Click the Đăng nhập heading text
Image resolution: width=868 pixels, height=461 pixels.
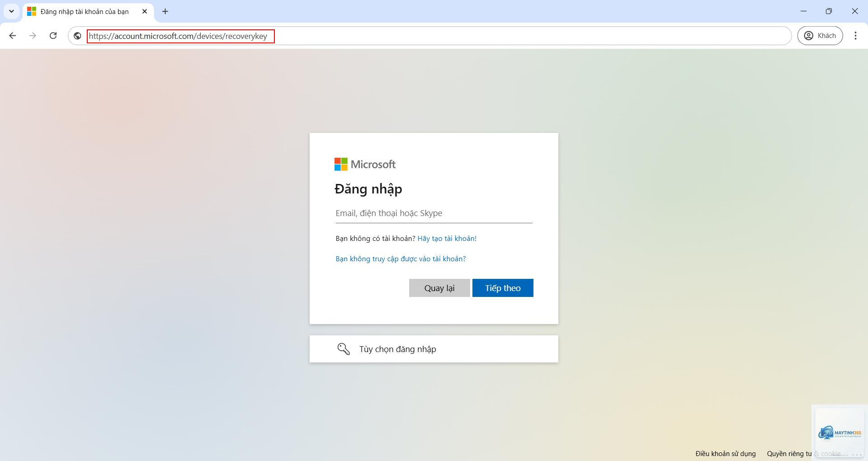click(x=368, y=189)
